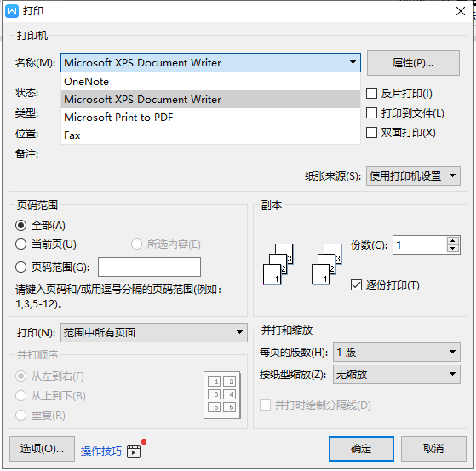Click the 份数 copies number field
The height and width of the screenshot is (471, 476).
(x=420, y=245)
